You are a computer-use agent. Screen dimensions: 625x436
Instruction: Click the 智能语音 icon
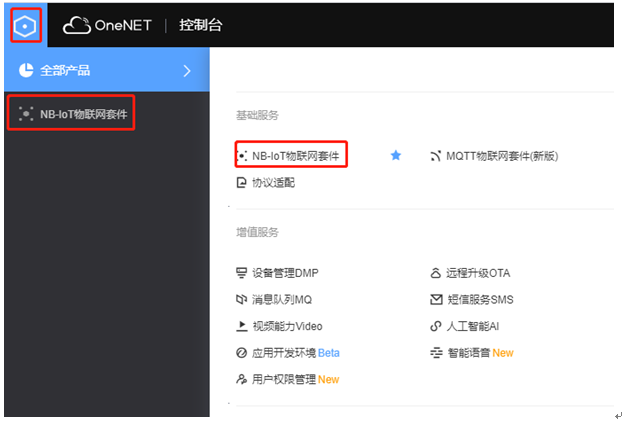436,353
